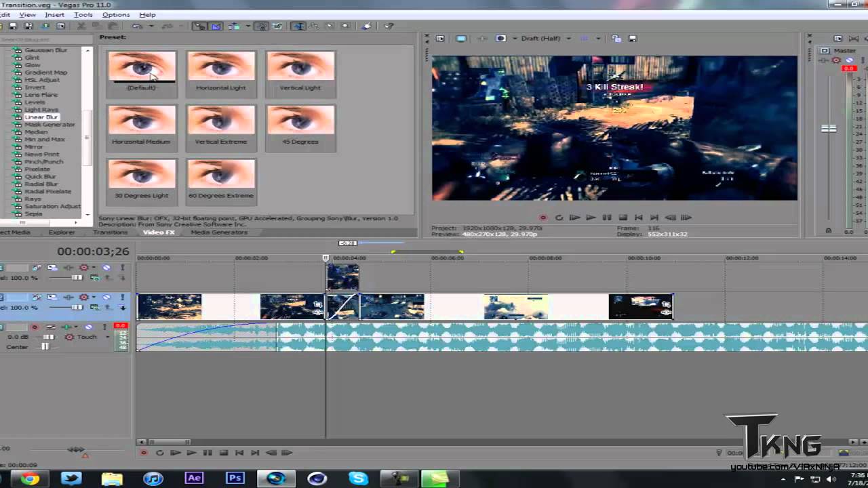Click Pause in preview transport
The width and height of the screenshot is (868, 488).
(x=607, y=218)
